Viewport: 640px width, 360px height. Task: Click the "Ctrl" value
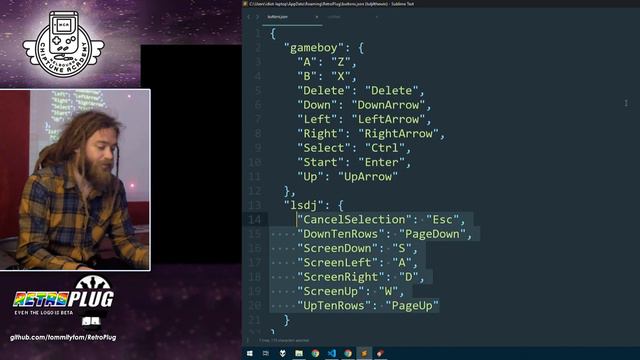coord(384,148)
